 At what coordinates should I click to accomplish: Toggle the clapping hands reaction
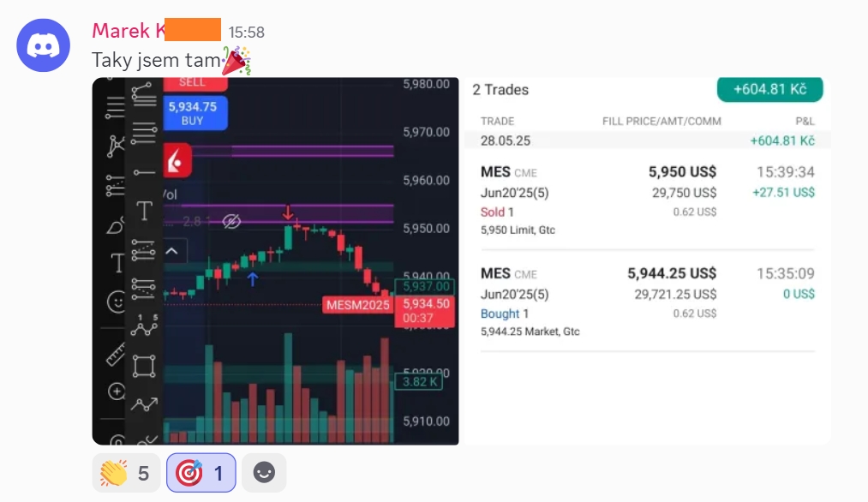click(126, 473)
